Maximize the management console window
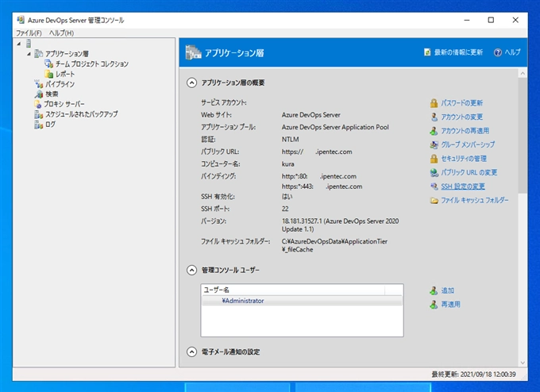Viewport: 540px width, 392px height. (491, 20)
